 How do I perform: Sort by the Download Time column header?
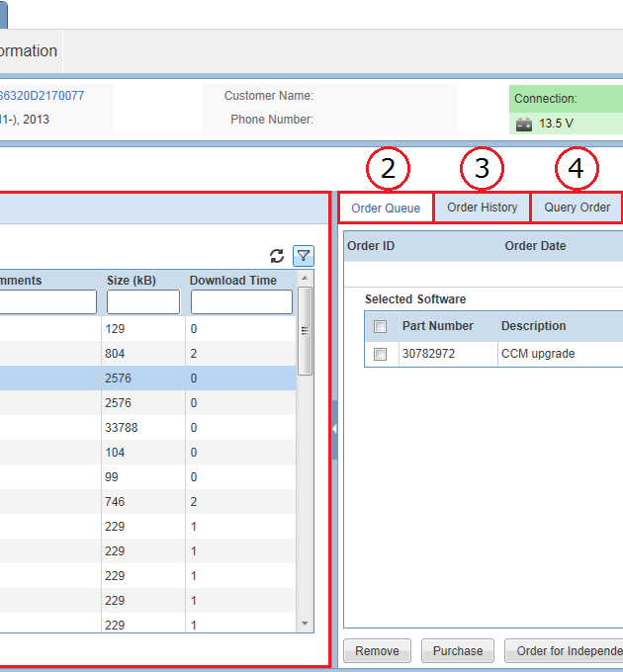click(233, 281)
